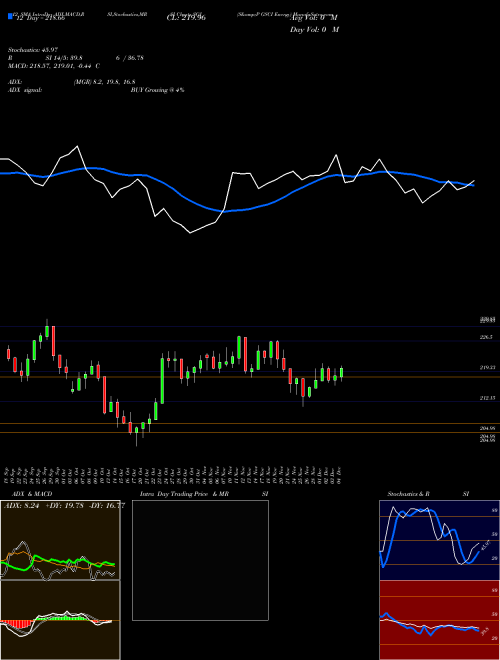Click the 'CL: 219.96' closing price text
This screenshot has width=500, height=660.
click(x=185, y=19)
